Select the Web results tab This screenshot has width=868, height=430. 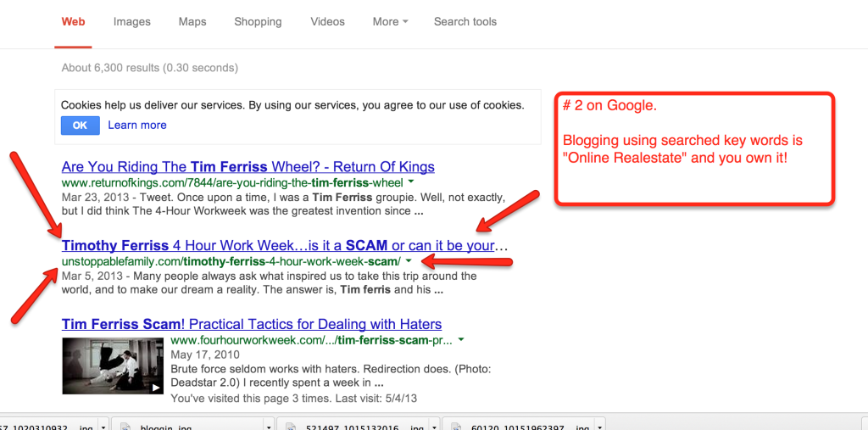point(73,22)
